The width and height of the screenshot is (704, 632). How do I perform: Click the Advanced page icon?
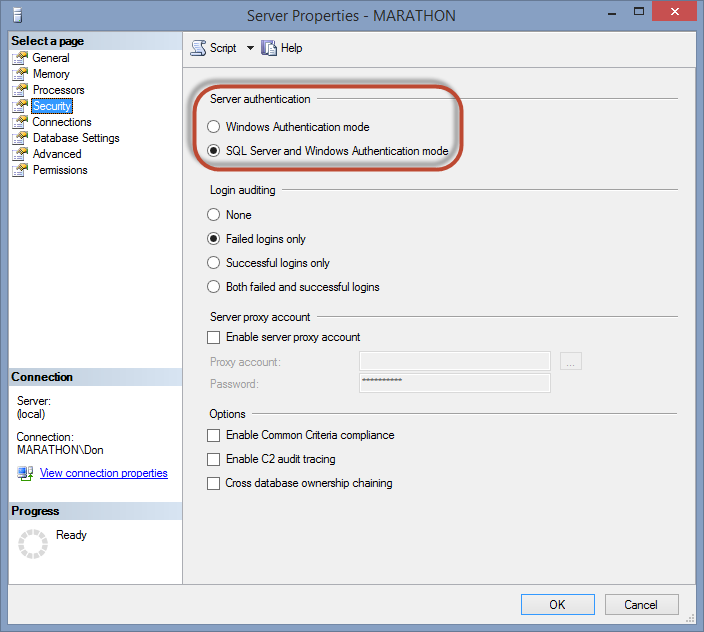coord(20,154)
